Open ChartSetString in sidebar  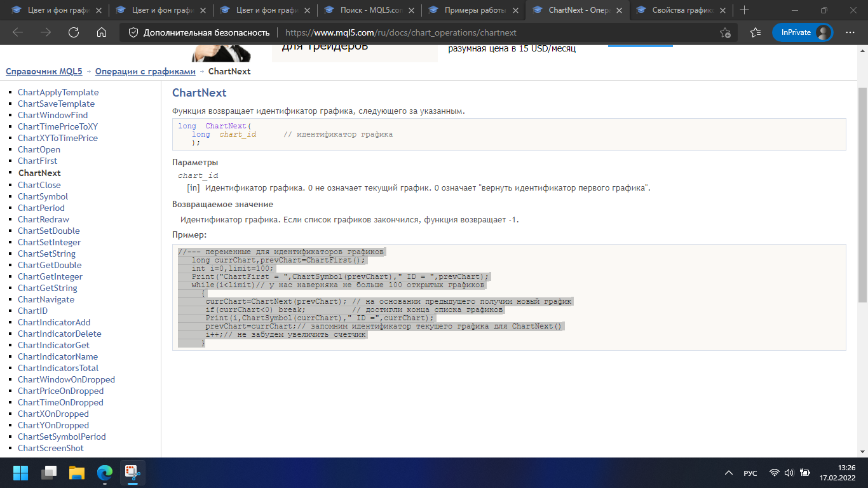[x=46, y=254]
